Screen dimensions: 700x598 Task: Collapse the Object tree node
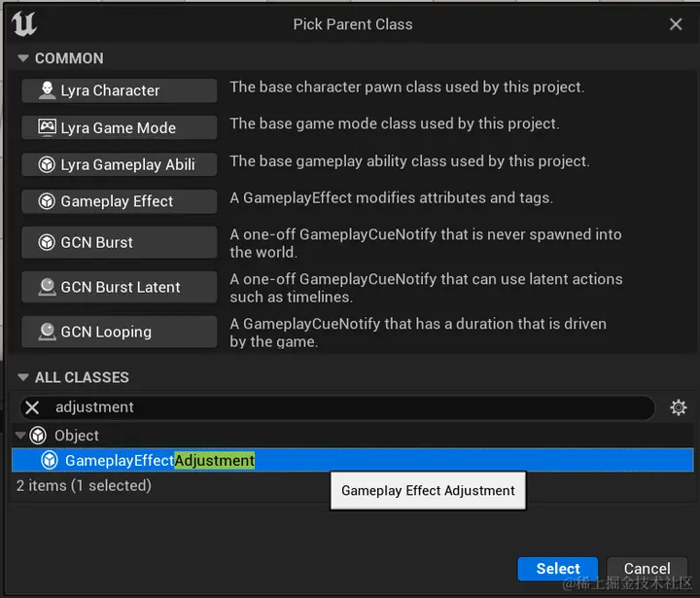(19, 435)
